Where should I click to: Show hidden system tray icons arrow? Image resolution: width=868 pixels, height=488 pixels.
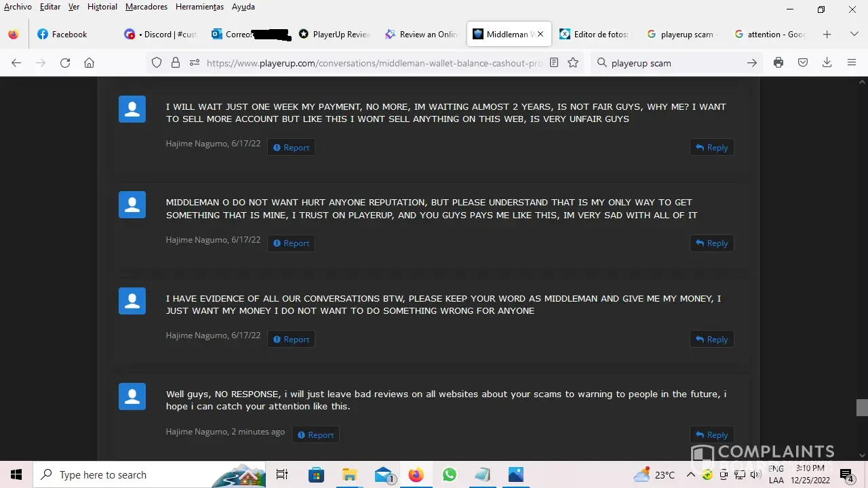pos(690,475)
